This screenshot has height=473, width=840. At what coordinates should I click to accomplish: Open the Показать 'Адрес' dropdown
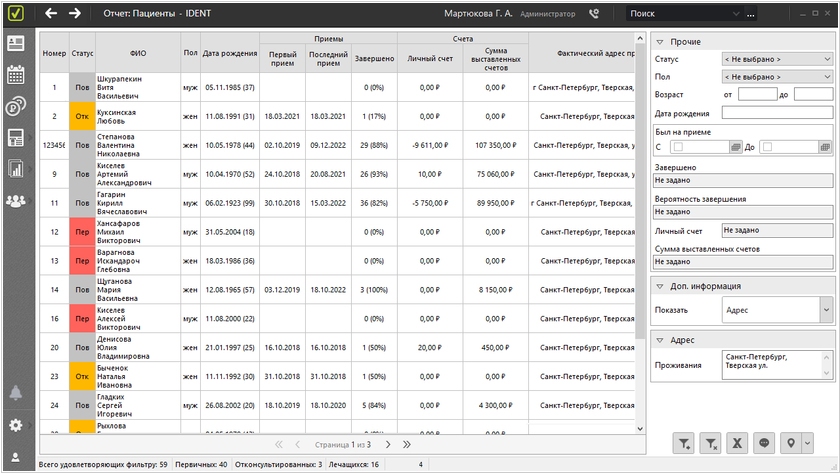[x=777, y=310]
